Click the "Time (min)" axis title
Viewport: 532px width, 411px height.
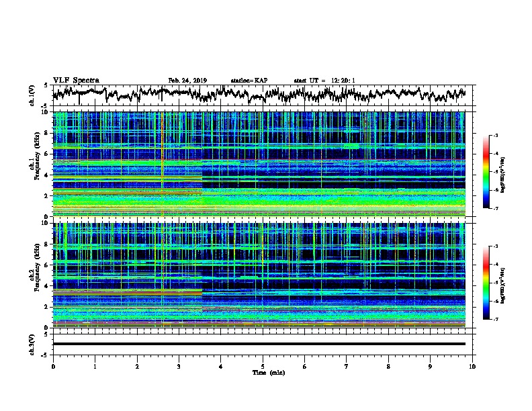(x=269, y=373)
